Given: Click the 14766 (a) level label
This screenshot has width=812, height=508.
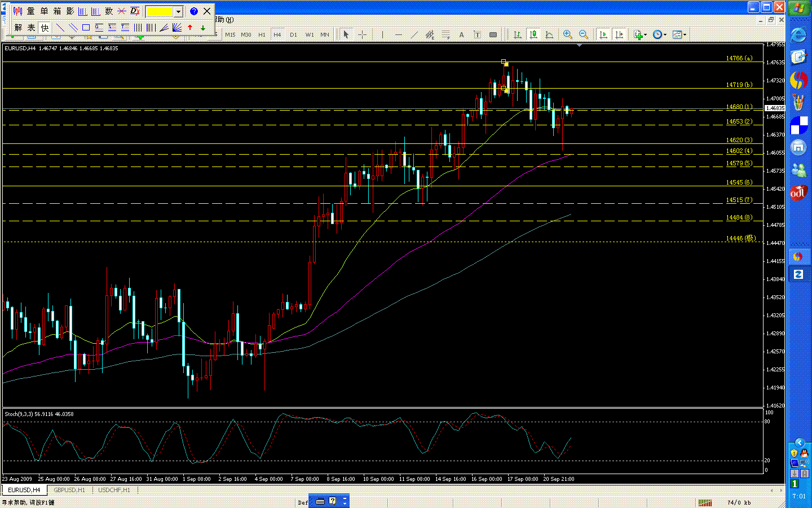Looking at the screenshot, I should [739, 58].
